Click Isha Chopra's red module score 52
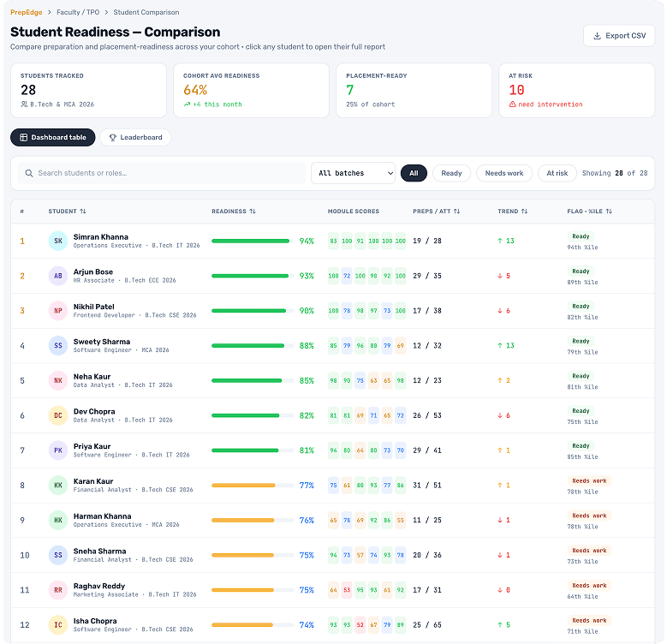 (360, 625)
